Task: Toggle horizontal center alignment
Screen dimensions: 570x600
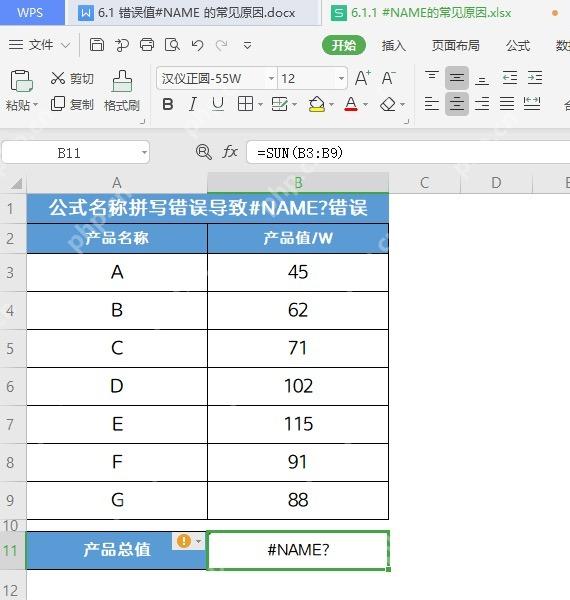Action: pyautogui.click(x=457, y=104)
